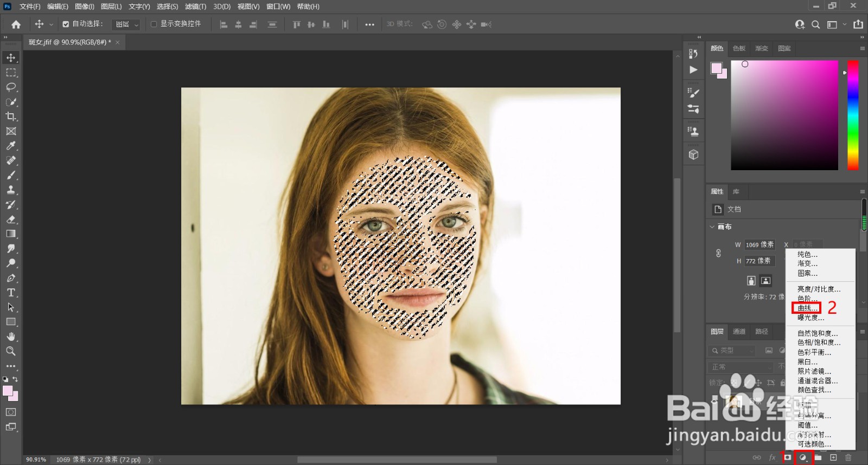Toggle the 自动选择 checkbox
868x465 pixels.
coord(66,24)
